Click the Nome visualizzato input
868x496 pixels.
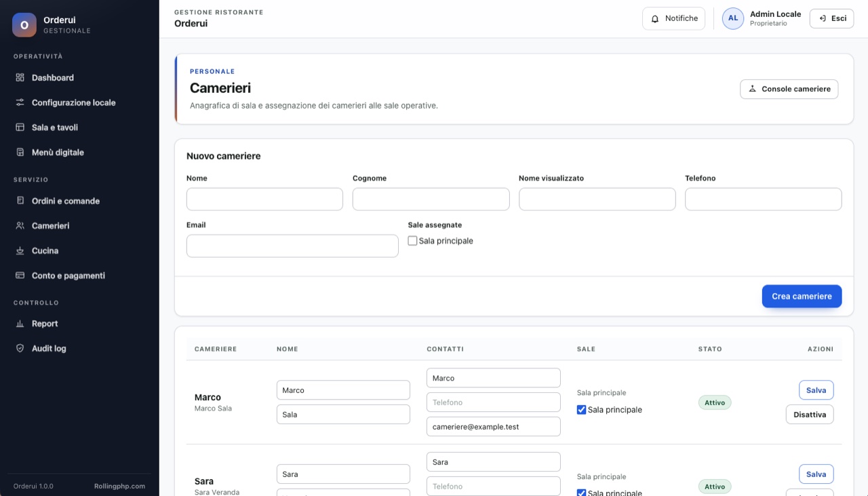[x=597, y=199]
